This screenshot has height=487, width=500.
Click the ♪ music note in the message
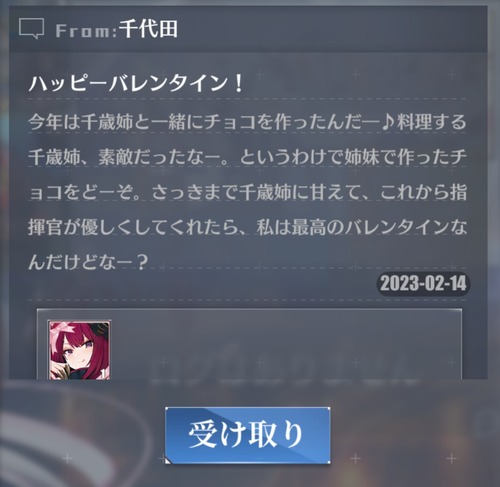tap(388, 121)
